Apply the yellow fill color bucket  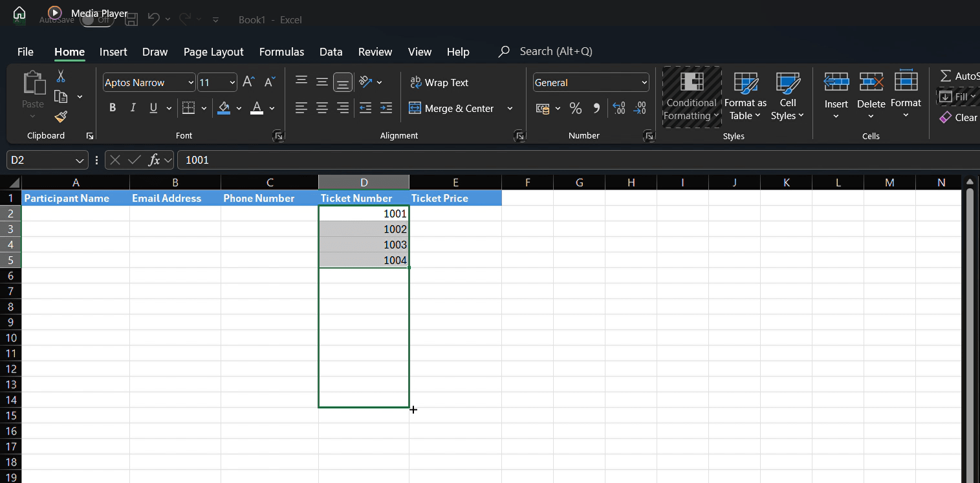pyautogui.click(x=224, y=108)
